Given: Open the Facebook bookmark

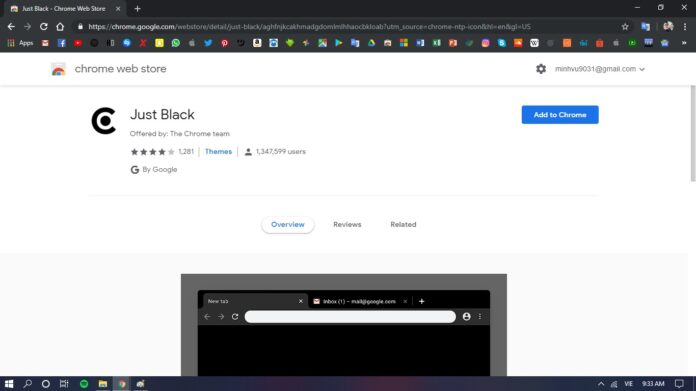Looking at the screenshot, I should [62, 43].
